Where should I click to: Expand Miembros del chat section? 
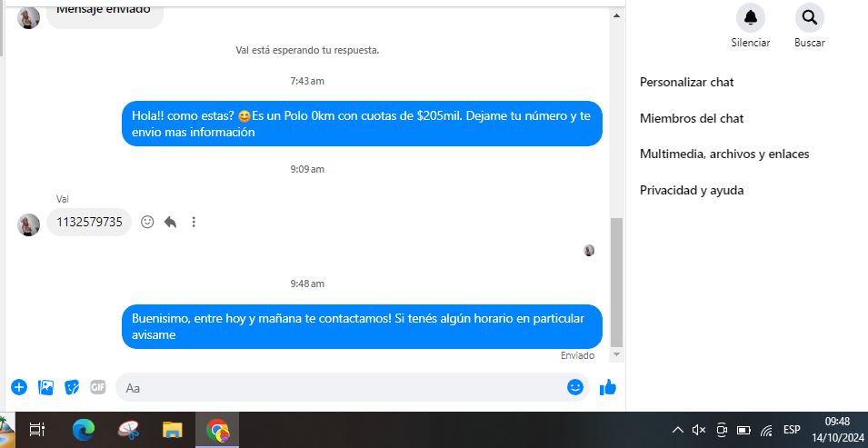click(x=692, y=118)
